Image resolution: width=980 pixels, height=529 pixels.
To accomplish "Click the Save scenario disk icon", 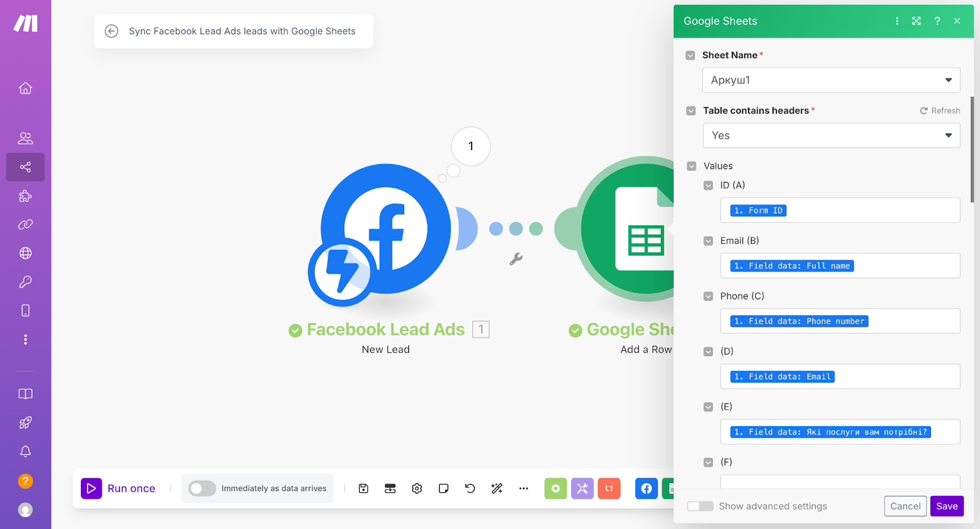I will click(x=363, y=488).
